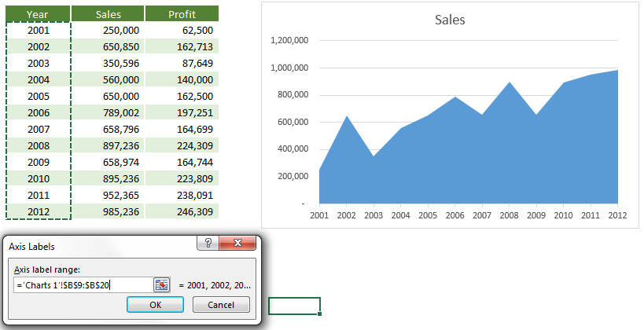Select the Profit column header
The height and width of the screenshot is (330, 644).
pos(182,14)
